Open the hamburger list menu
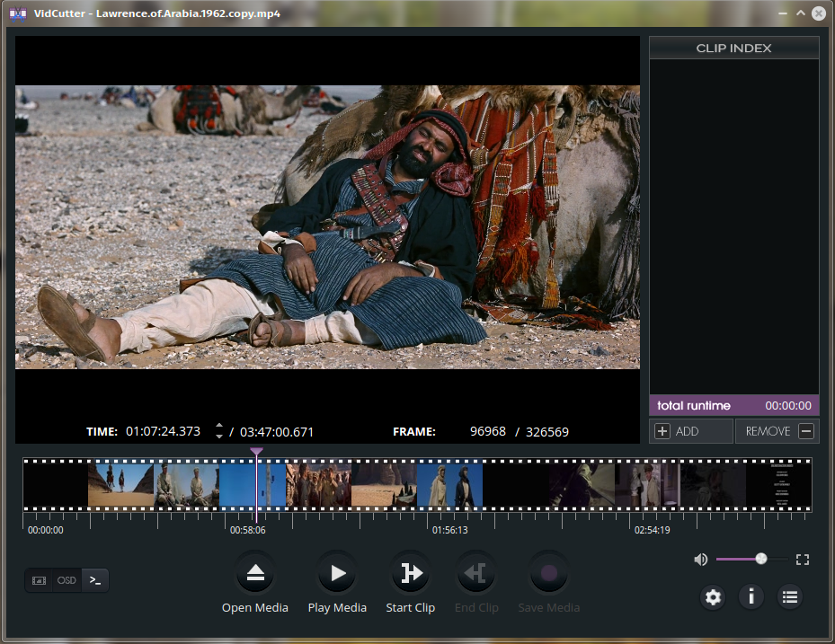Image resolution: width=835 pixels, height=644 pixels. [x=790, y=597]
